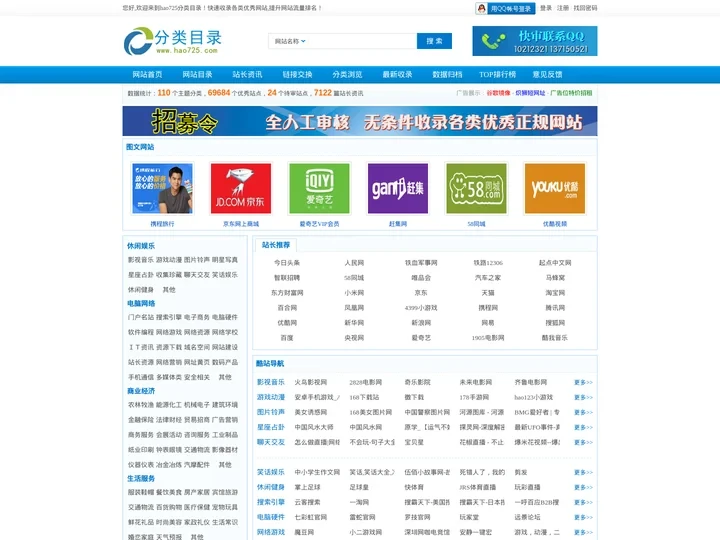Click the 搜索 search button

point(434,41)
